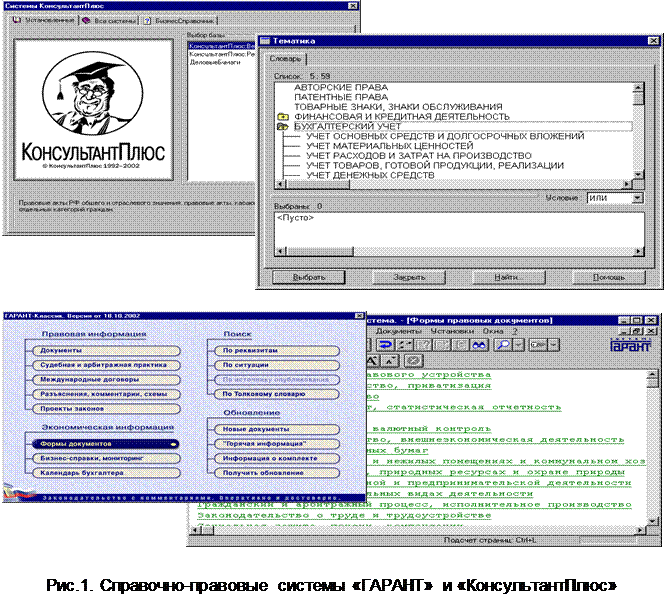The image size is (664, 608).
Task: Click the Найти button in Тематика
Action: click(x=509, y=277)
